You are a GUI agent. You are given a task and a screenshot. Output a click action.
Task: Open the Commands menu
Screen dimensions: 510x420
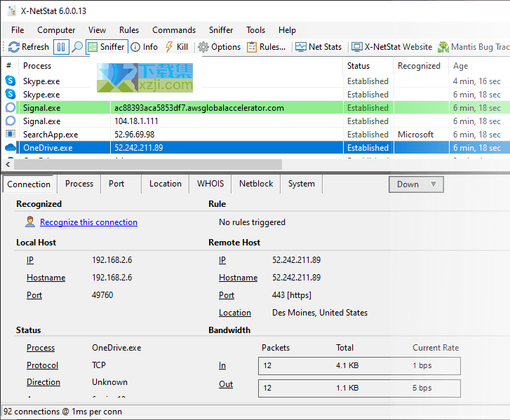tap(174, 30)
